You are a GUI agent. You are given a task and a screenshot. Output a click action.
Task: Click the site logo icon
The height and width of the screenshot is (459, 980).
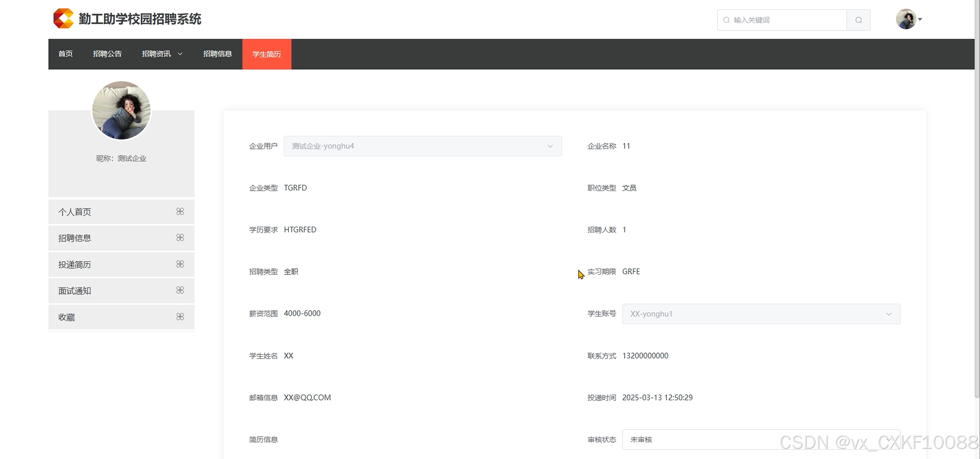click(63, 18)
